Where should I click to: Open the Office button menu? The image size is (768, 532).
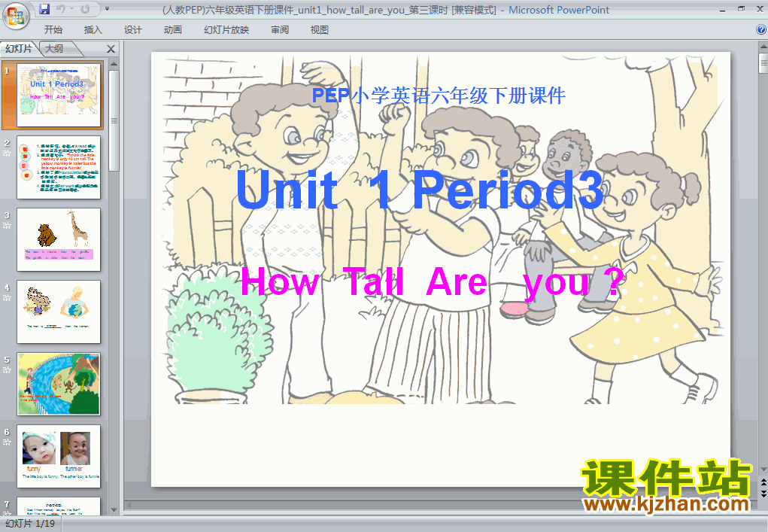(x=16, y=16)
